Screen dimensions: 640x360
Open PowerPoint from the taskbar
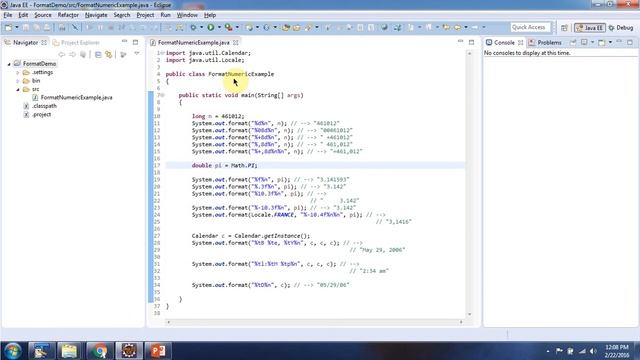(x=158, y=351)
